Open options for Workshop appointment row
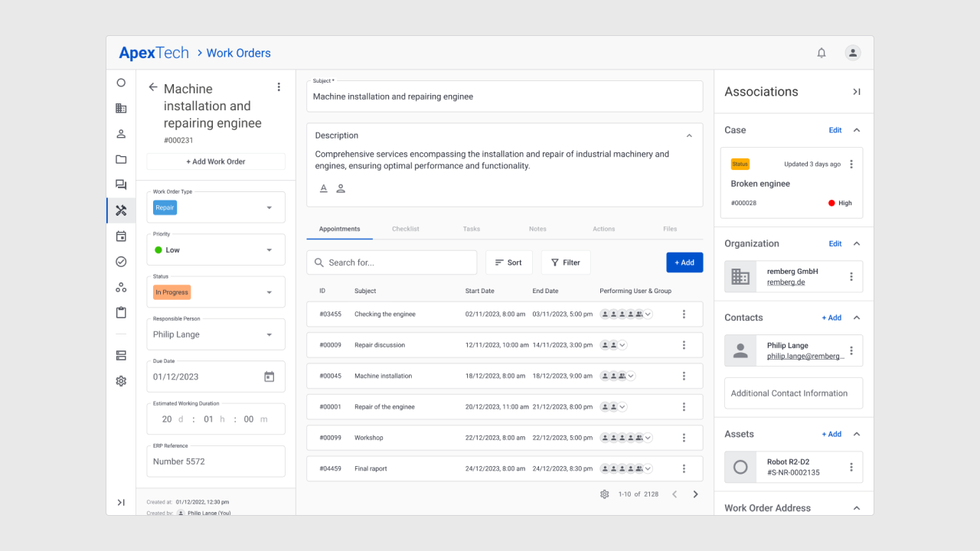 point(684,438)
